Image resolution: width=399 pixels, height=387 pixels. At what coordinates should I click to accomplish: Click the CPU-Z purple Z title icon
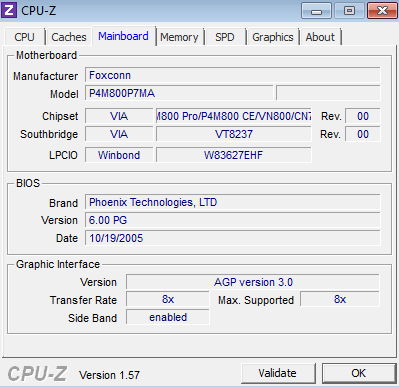pyautogui.click(x=9, y=10)
